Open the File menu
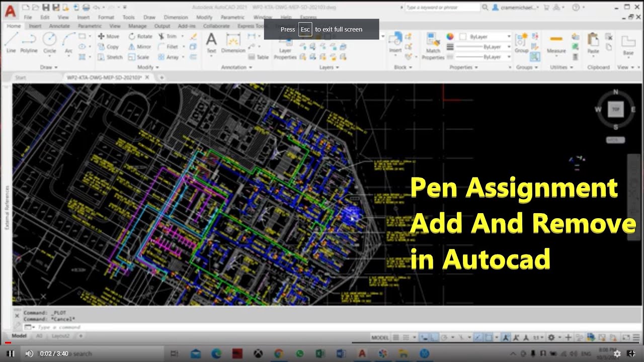Viewport: 644px width, 362px height. click(x=28, y=17)
